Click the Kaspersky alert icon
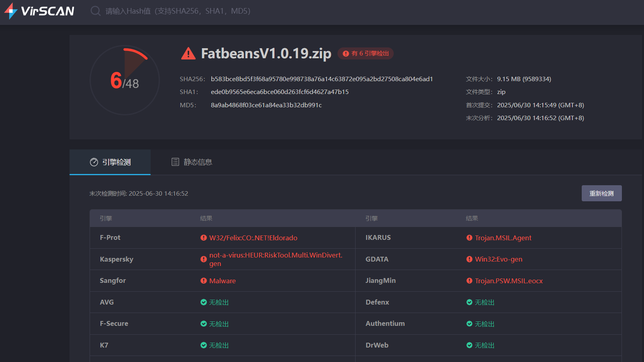 [x=204, y=259]
